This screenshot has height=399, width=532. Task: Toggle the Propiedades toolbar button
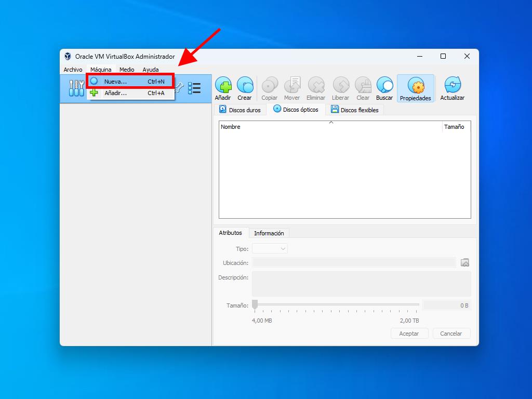tap(415, 88)
